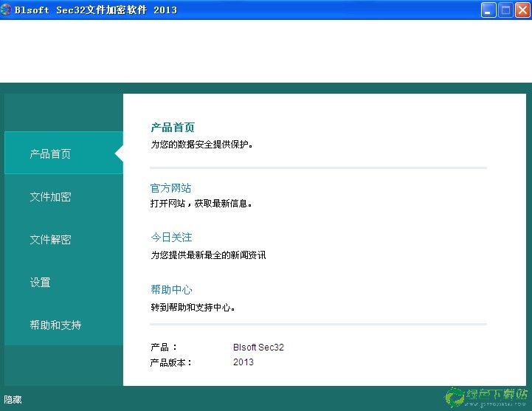532x411 pixels.
Task: Click the green download site watermark logo
Action: click(x=487, y=396)
